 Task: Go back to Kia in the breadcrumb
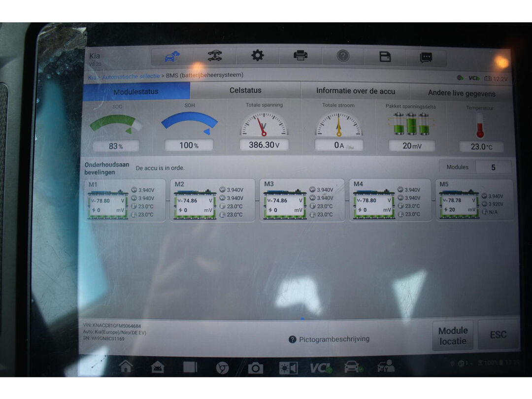(x=92, y=77)
